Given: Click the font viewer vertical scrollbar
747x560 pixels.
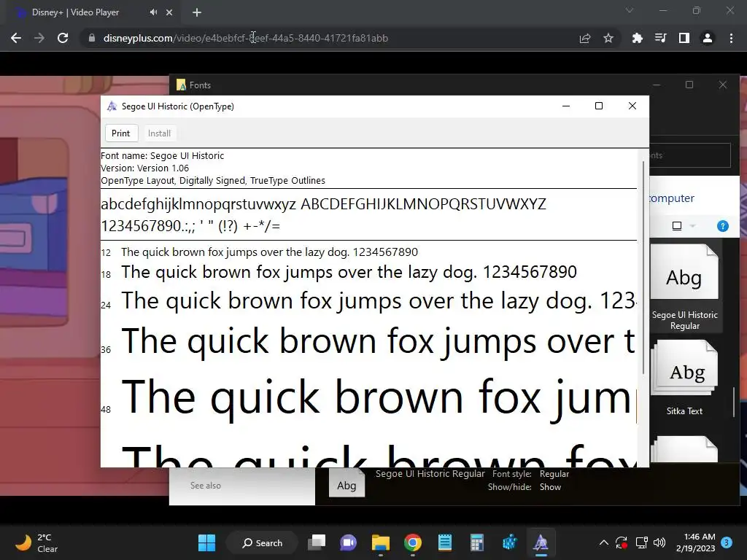Looking at the screenshot, I should 643,268.
